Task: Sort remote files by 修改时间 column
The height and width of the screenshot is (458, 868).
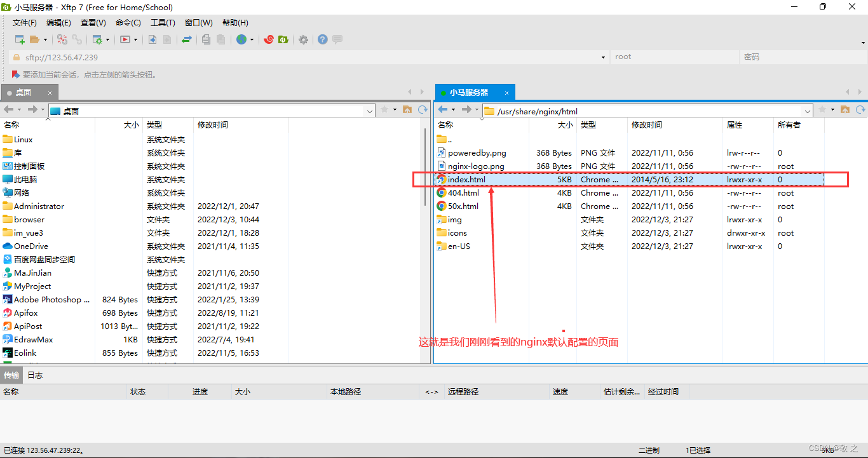Action: (675, 125)
